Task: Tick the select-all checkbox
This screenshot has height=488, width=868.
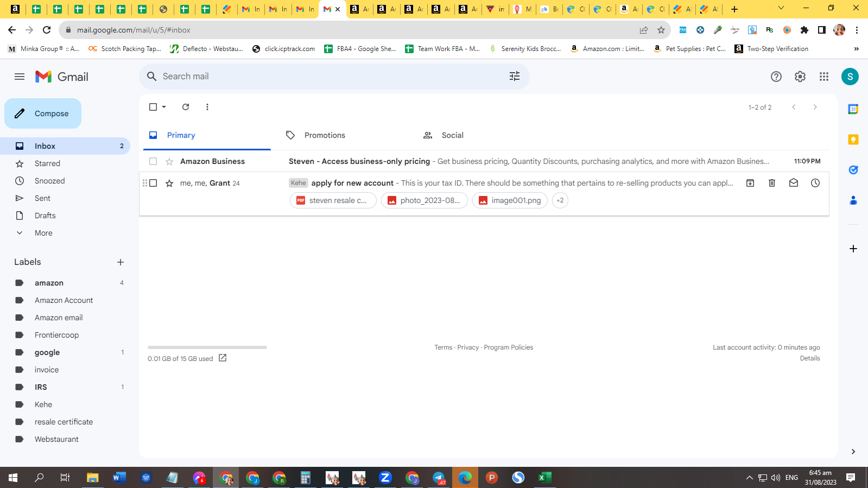Action: click(x=153, y=107)
